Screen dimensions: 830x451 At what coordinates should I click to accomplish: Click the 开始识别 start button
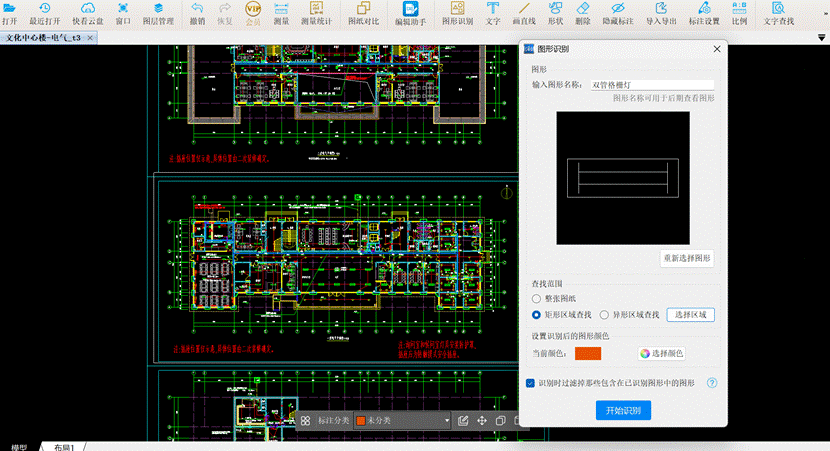coord(623,410)
